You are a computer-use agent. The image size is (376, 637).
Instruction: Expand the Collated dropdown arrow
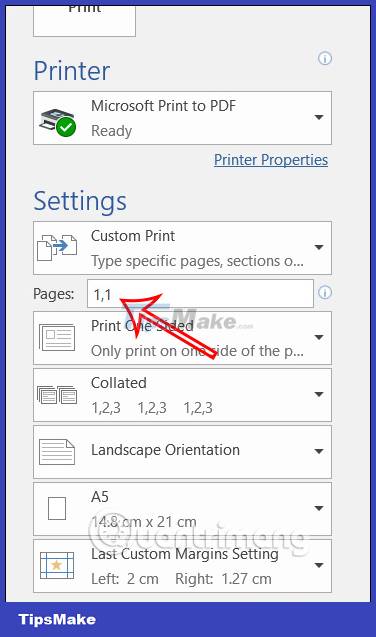pos(319,394)
